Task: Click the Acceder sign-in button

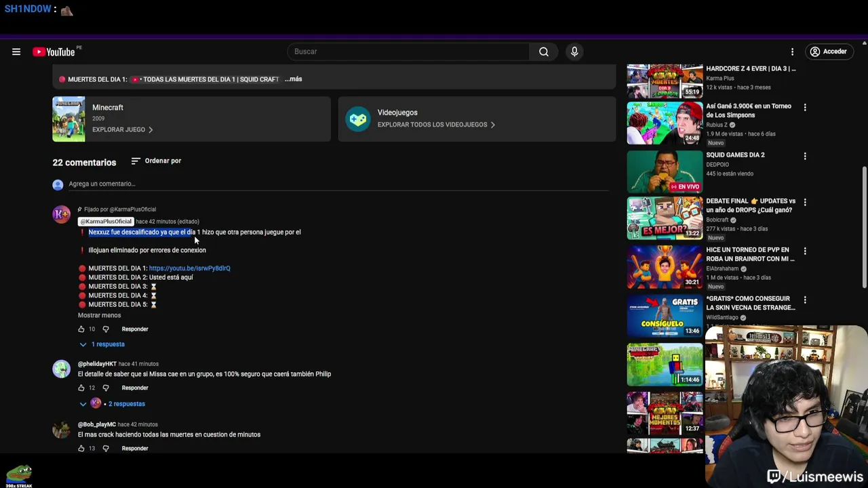Action: 828,52
